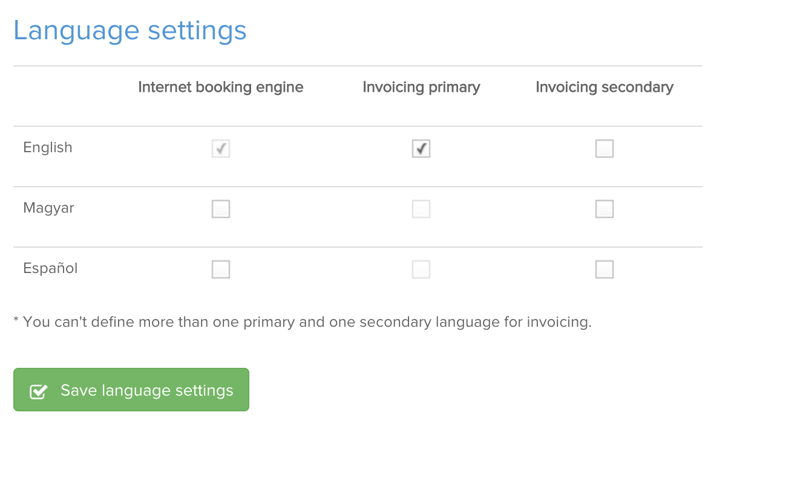Click the English row label

[48, 147]
